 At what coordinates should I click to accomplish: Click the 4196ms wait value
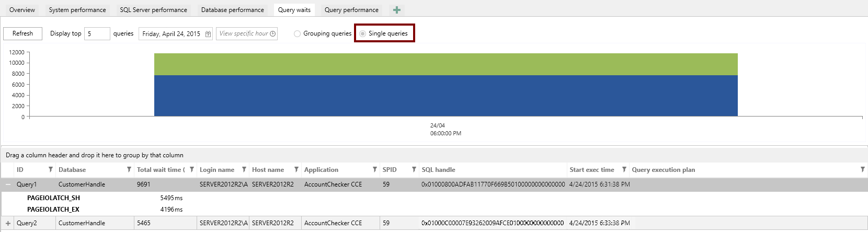pos(172,210)
